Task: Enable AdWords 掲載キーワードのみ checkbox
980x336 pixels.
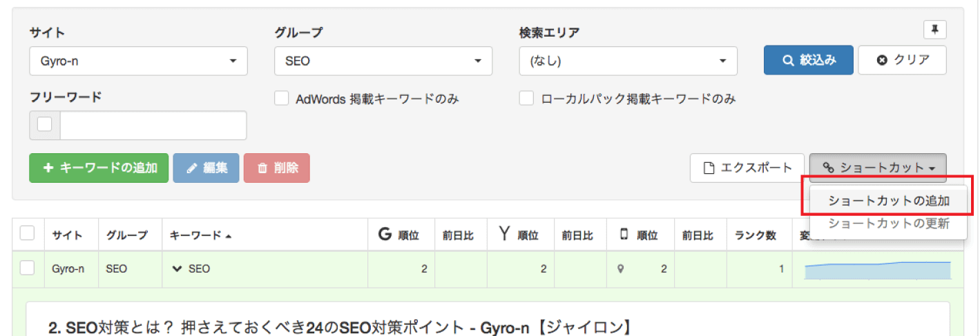Action: coord(281,99)
